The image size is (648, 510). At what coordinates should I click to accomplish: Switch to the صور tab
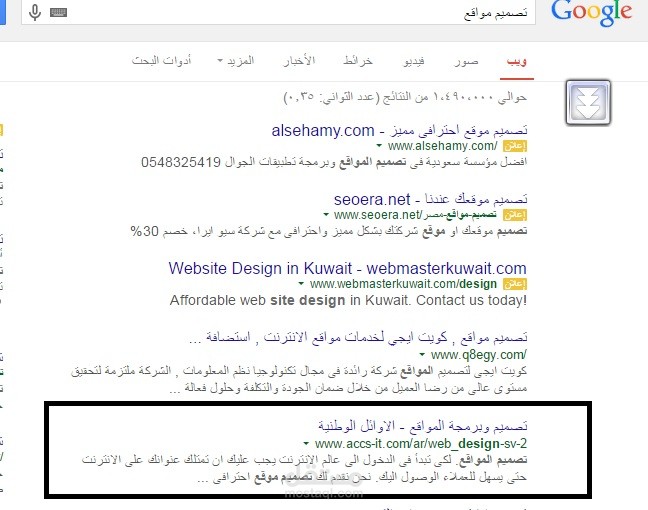(466, 61)
